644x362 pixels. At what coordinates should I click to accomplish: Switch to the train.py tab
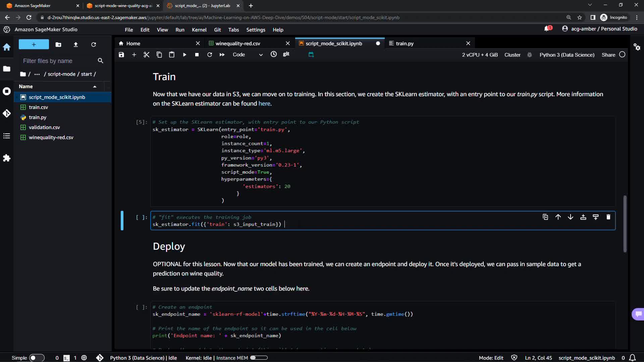[x=405, y=43]
